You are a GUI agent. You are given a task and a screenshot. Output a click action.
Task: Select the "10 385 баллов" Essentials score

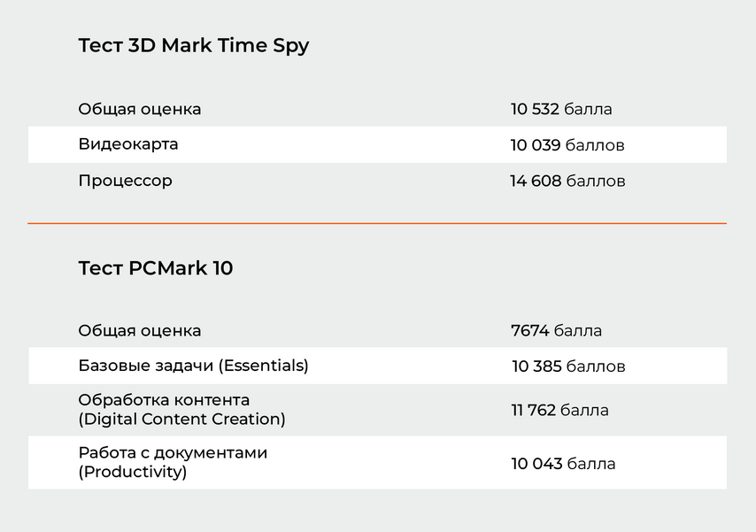pos(568,366)
